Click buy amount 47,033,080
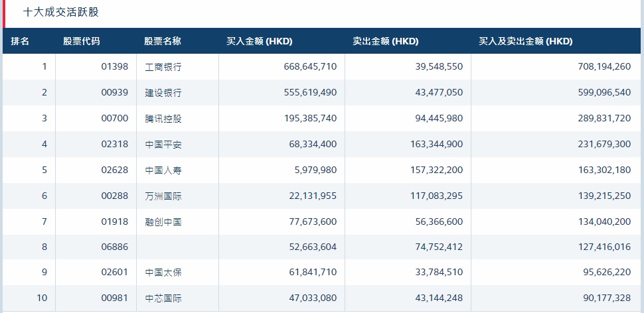The height and width of the screenshot is (313, 644). (313, 298)
